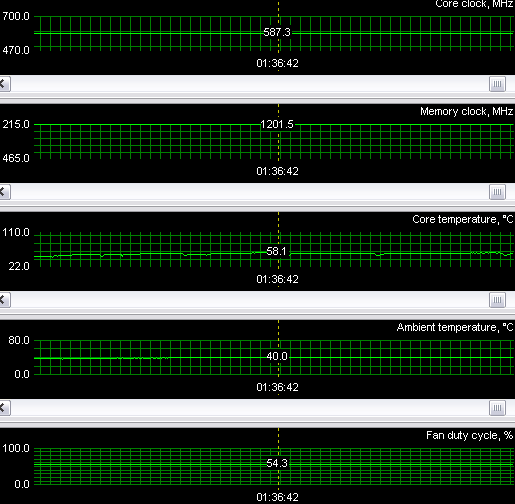Click the 1201.5 Memory clock reading
Image resolution: width=515 pixels, height=504 pixels.
click(277, 124)
